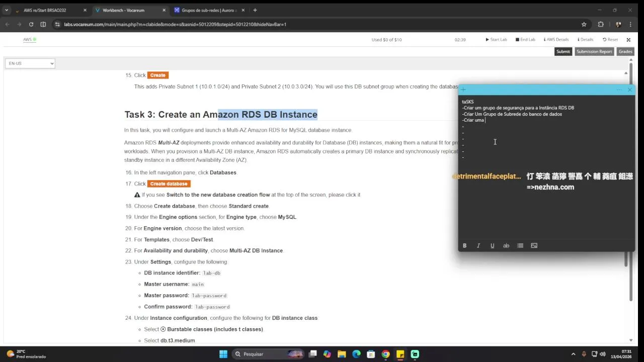Open the Chrome extensions puzzle icon

pos(601,24)
